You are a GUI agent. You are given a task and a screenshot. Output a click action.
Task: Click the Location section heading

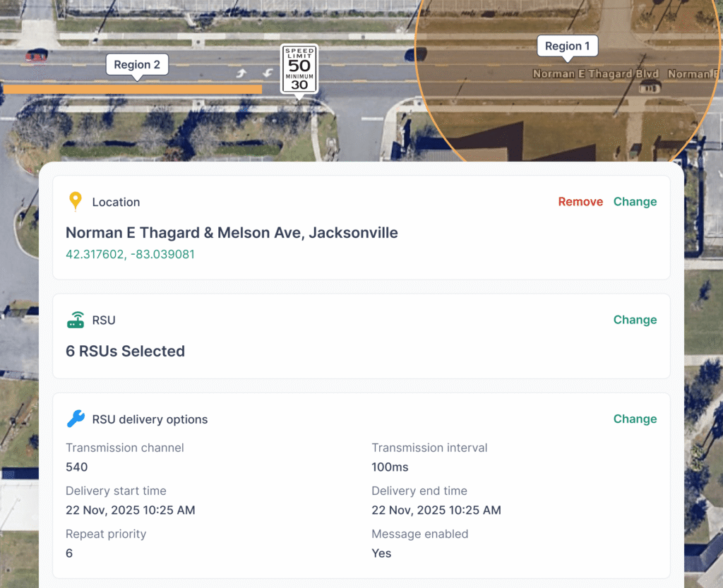pos(116,202)
